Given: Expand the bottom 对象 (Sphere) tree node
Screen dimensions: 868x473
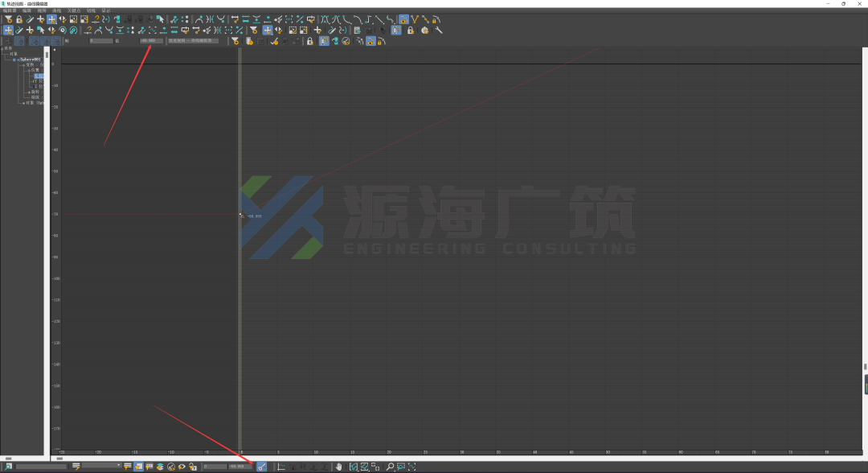Looking at the screenshot, I should (x=23, y=103).
